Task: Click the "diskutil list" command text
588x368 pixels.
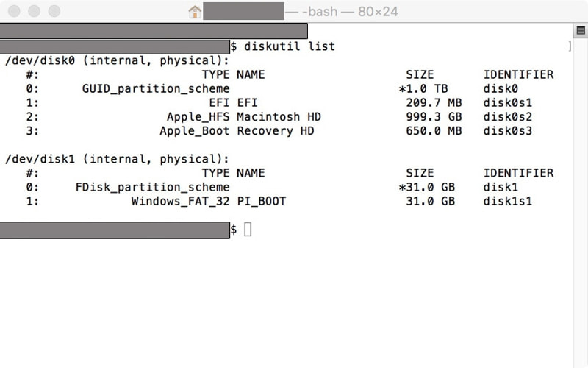Action: point(290,46)
